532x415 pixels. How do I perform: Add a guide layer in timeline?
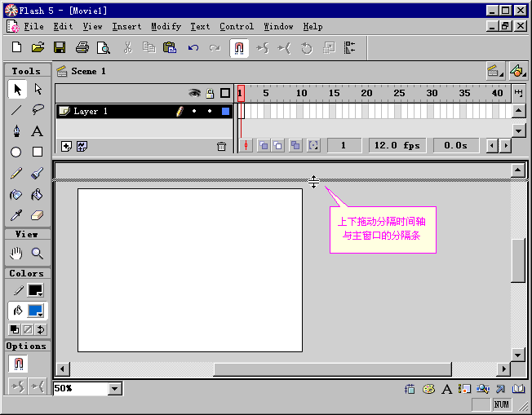coord(82,147)
